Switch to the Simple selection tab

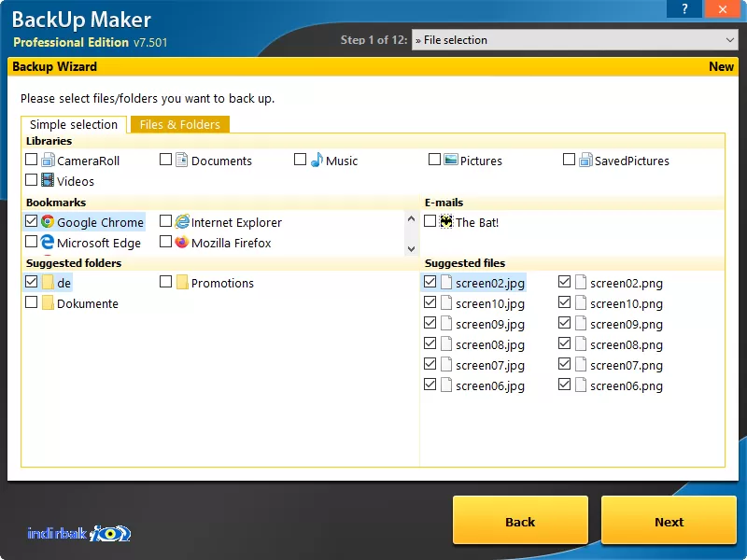[74, 124]
